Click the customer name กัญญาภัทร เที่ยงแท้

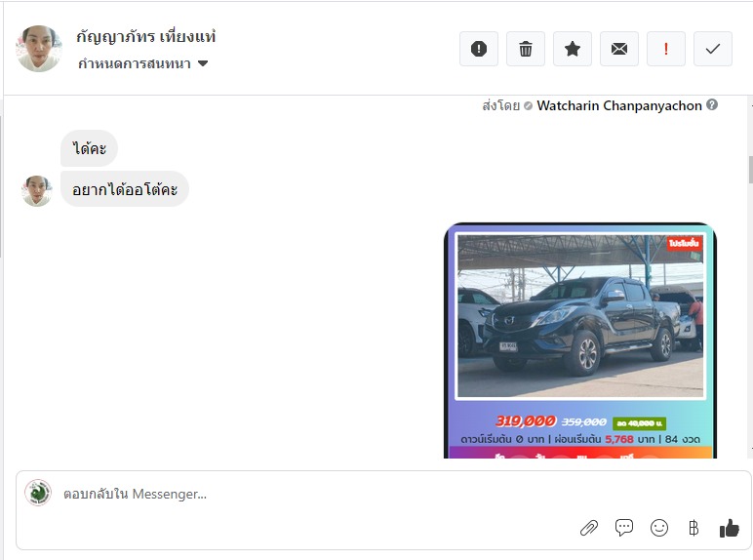[146, 36]
